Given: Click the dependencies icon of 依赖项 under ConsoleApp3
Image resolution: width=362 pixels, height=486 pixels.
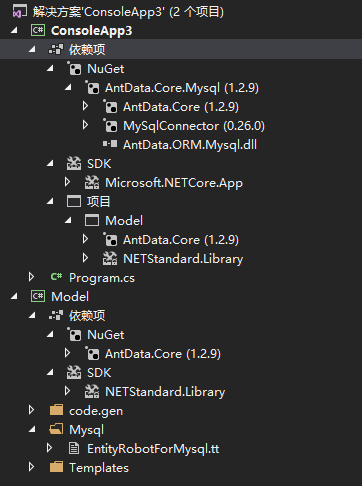Looking at the screenshot, I should click(x=56, y=50).
